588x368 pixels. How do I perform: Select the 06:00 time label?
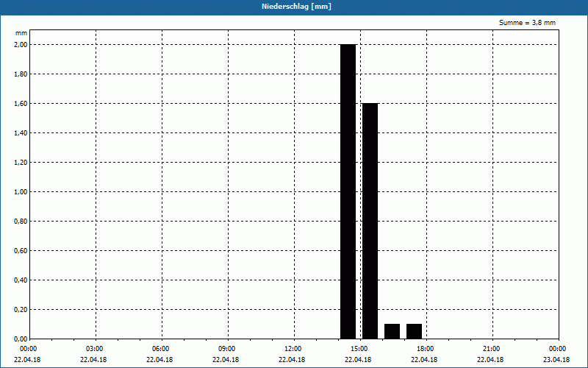tap(160, 349)
